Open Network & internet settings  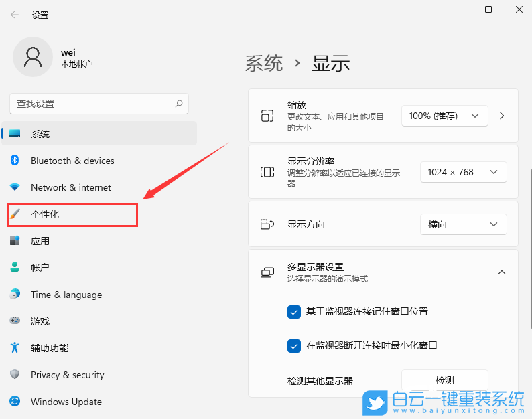(x=99, y=187)
